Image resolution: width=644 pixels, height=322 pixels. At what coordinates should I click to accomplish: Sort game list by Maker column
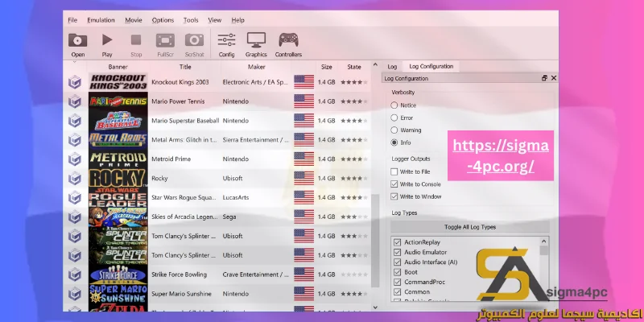(256, 67)
